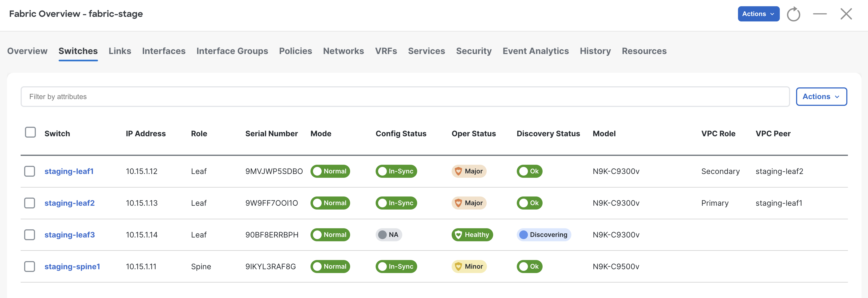
Task: Click Ok discovery status of staging-spine1
Action: click(529, 266)
